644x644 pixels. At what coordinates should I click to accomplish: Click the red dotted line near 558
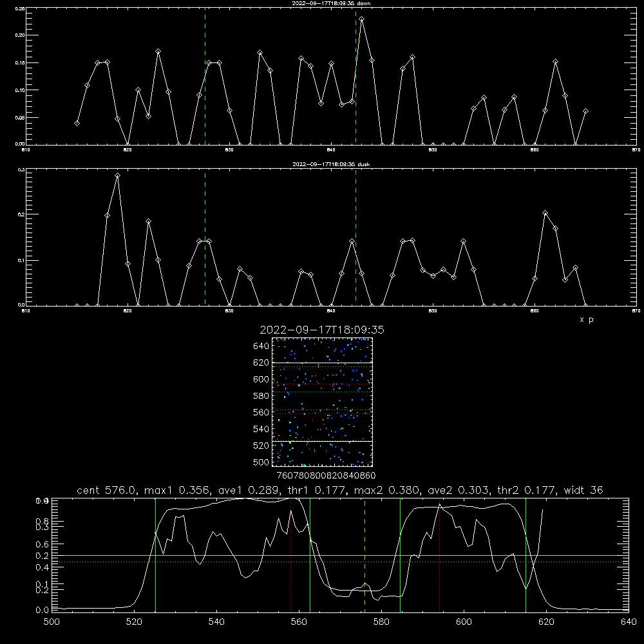(x=291, y=555)
